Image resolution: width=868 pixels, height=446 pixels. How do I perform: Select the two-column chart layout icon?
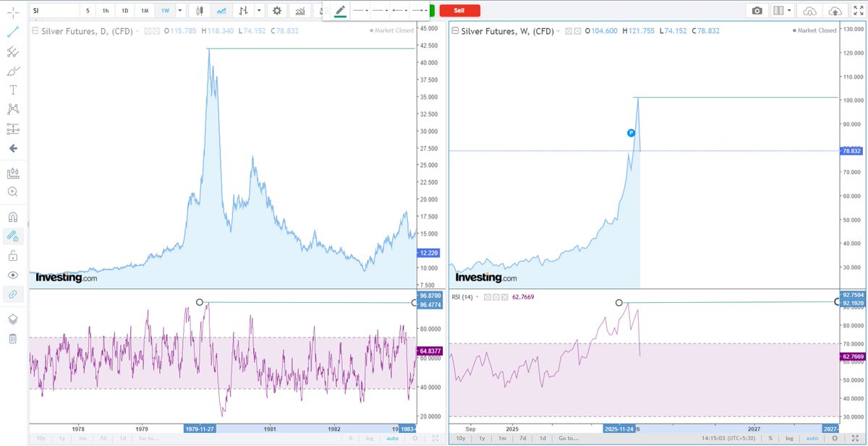(x=778, y=11)
